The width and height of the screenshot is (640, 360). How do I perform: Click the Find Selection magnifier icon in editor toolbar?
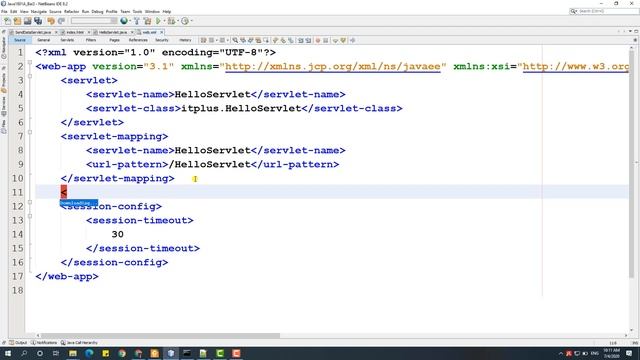[235, 40]
